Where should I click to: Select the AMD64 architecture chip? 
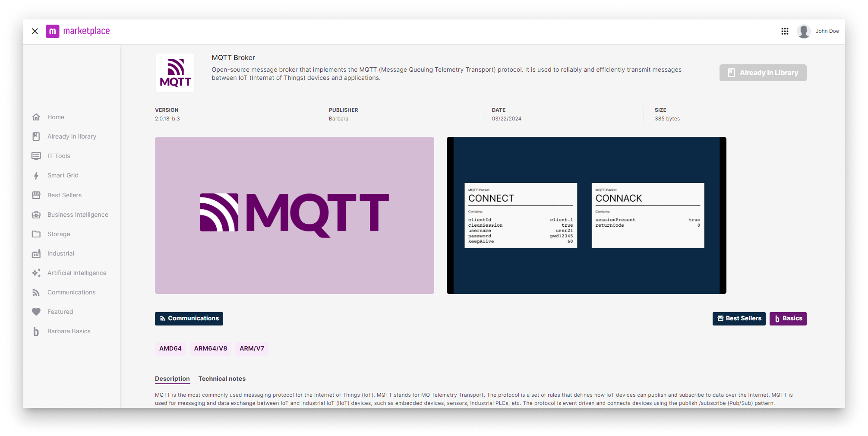coord(170,348)
